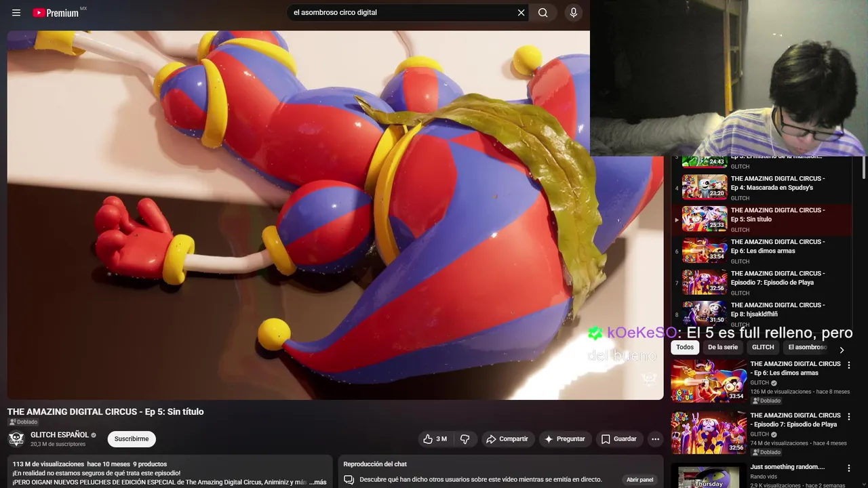
Task: Save video with Guardar button
Action: pyautogui.click(x=619, y=439)
